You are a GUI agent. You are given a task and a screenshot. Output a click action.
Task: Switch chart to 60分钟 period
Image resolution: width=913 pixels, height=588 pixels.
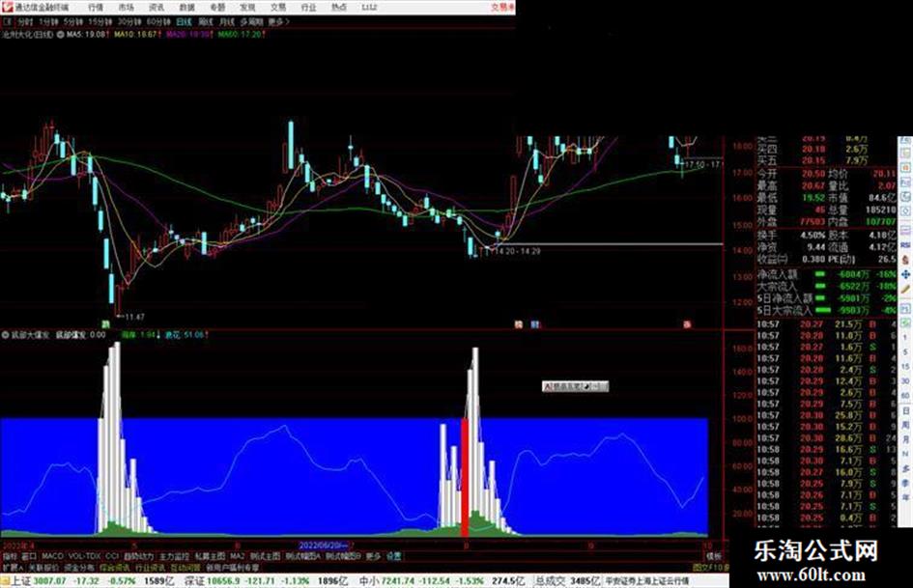coord(158,21)
